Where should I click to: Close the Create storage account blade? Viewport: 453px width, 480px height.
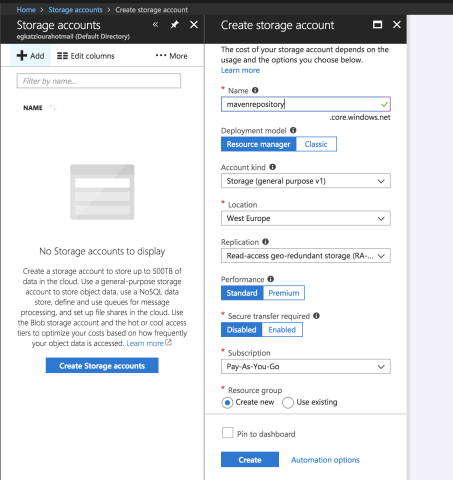397,25
